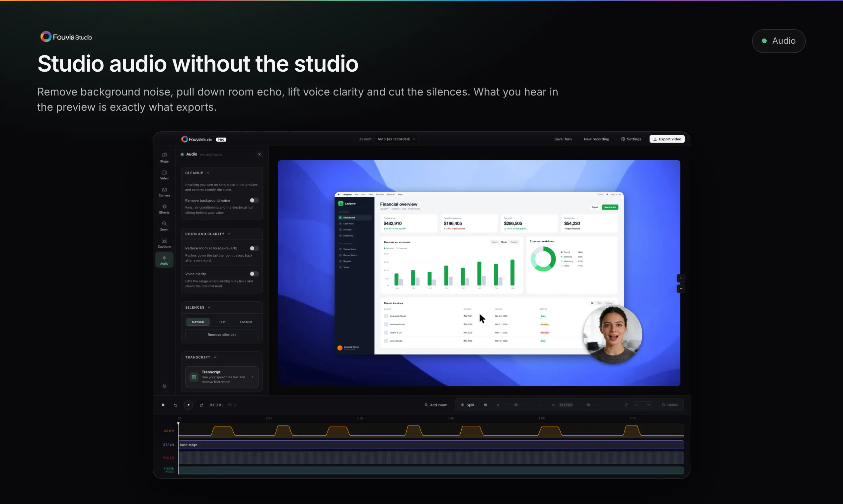This screenshot has width=843, height=504.
Task: Click the VIDEO track strip on the timeline
Action: tap(431, 458)
